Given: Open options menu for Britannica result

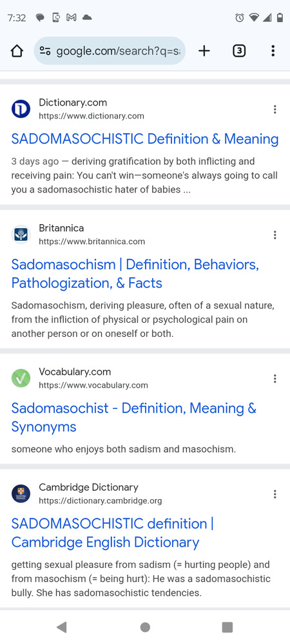Looking at the screenshot, I should tap(275, 235).
